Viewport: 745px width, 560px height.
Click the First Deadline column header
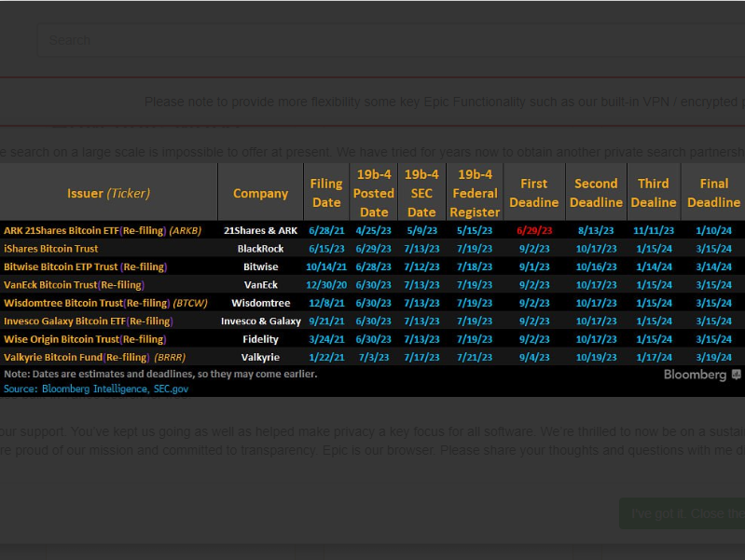coord(534,193)
